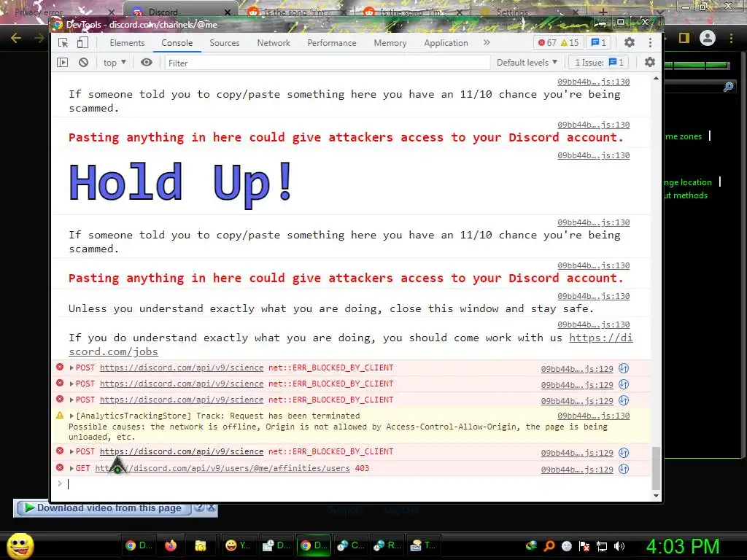Expand the third POST science error entry
747x560 pixels.
tap(71, 400)
